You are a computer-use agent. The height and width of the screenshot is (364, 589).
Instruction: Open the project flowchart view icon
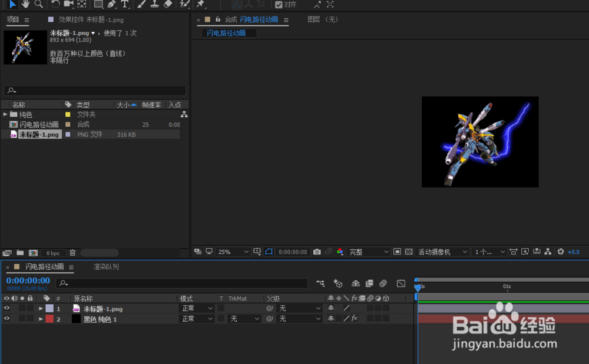[x=184, y=114]
